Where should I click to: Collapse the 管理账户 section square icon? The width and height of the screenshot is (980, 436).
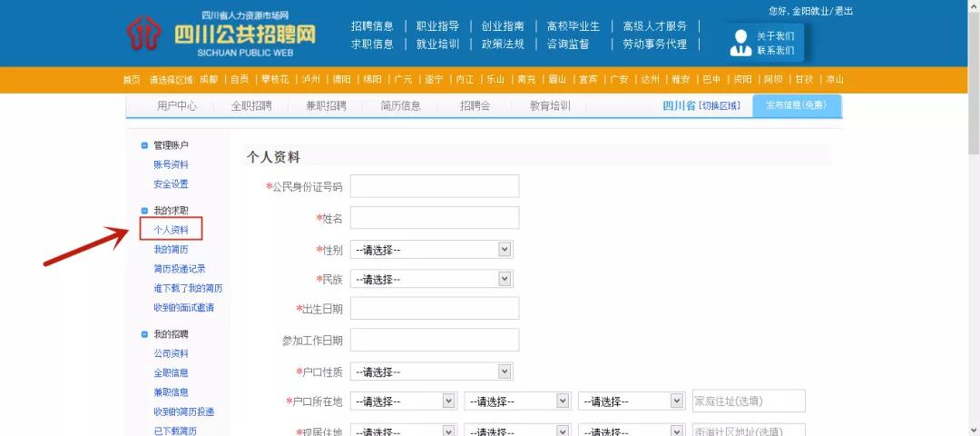coord(144,145)
